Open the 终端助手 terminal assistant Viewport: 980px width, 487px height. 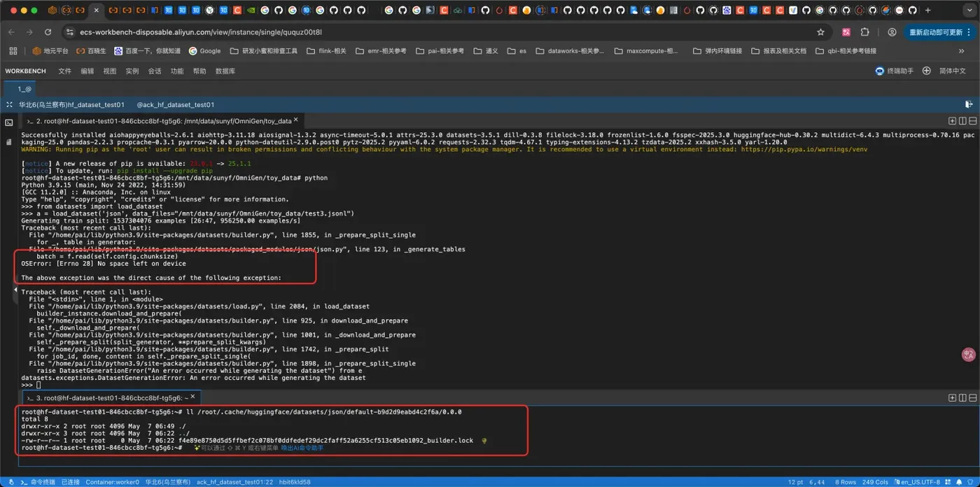(894, 71)
